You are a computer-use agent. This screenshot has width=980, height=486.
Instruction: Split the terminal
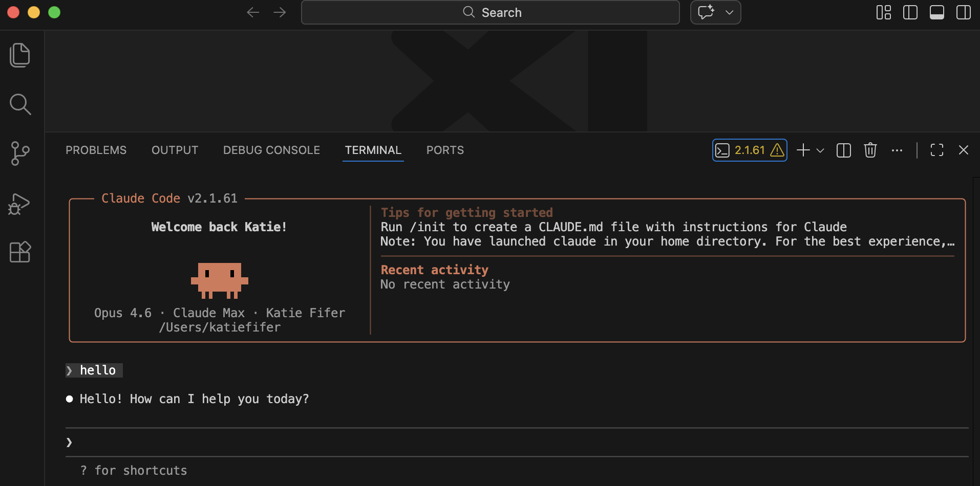[844, 150]
